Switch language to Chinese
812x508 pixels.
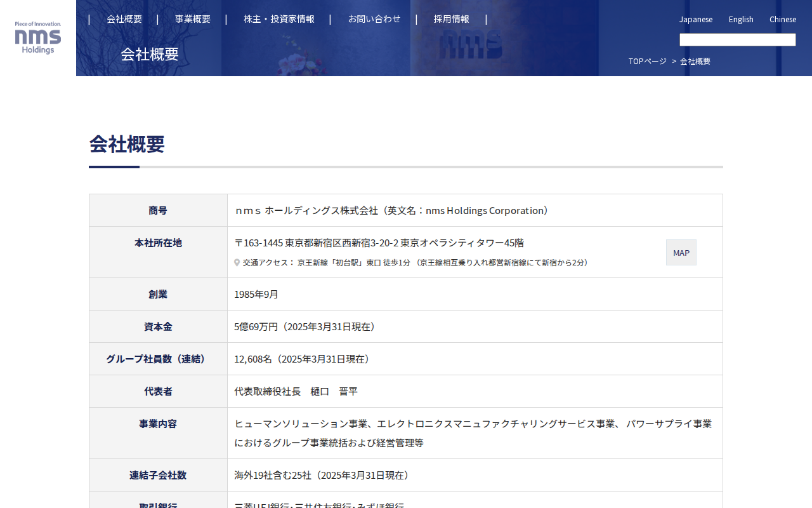(x=783, y=19)
